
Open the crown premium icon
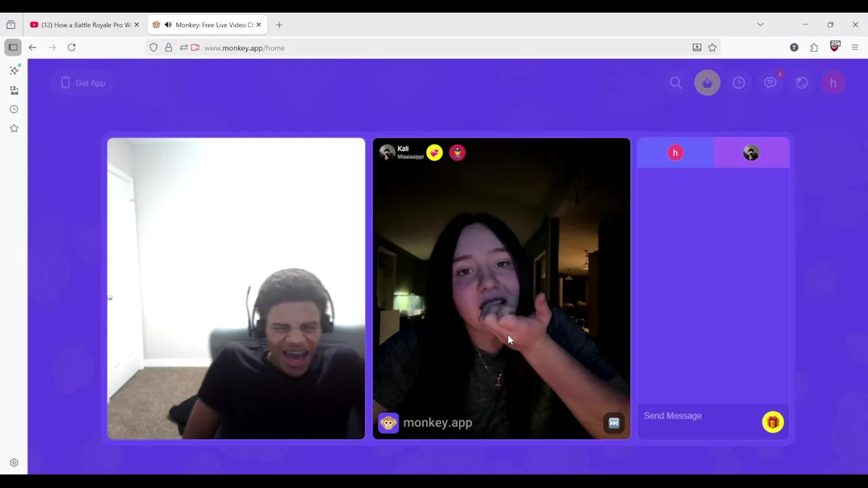[x=707, y=83]
